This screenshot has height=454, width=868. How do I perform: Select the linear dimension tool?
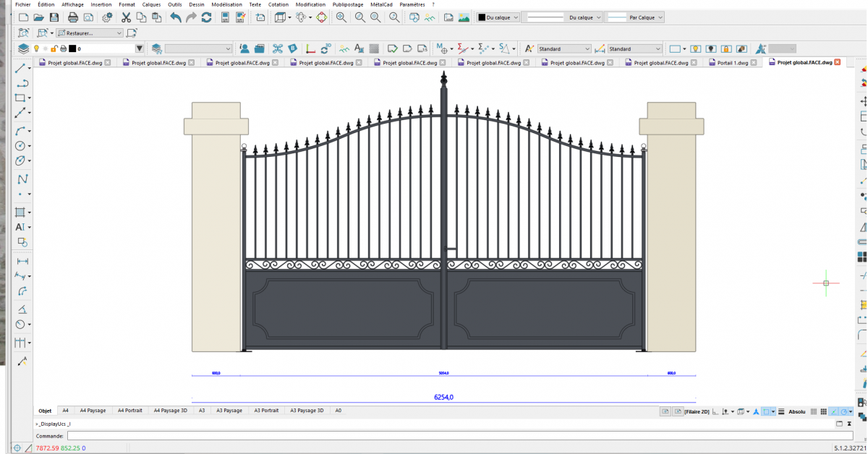click(22, 262)
